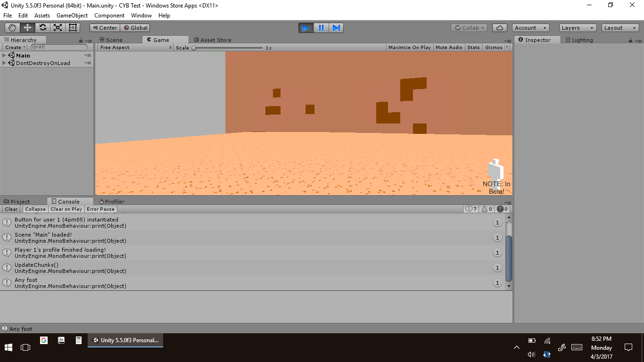The width and height of the screenshot is (644, 362).
Task: Click the Collapse button in Console
Action: tap(35, 209)
